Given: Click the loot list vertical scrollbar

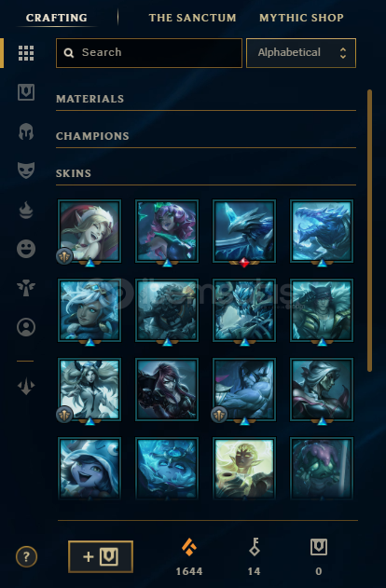Looking at the screenshot, I should pos(369,230).
